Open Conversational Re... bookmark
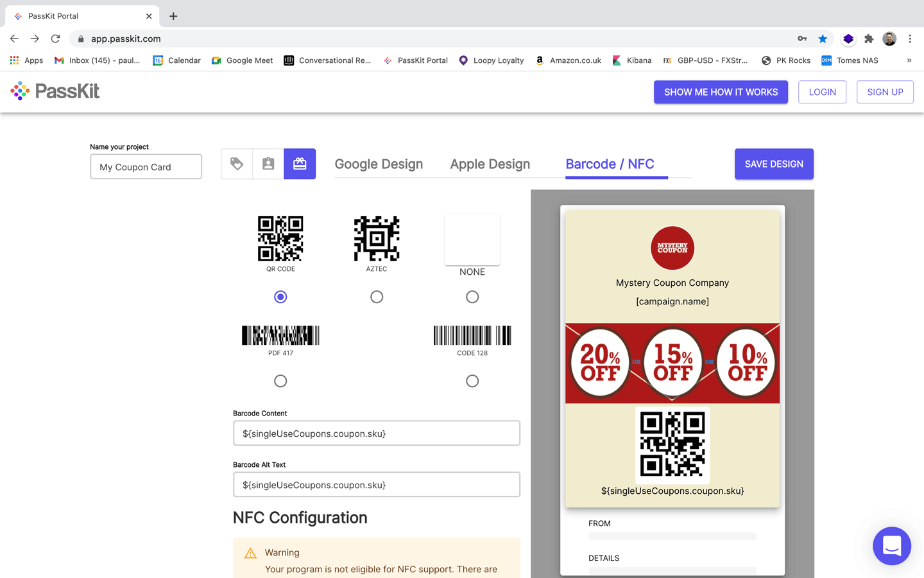 (327, 60)
